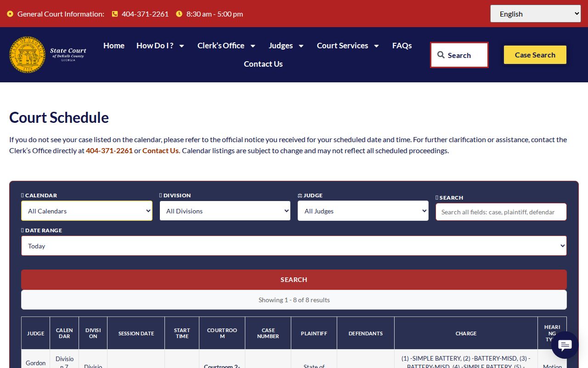Click the JUDGE column header

coord(36,333)
